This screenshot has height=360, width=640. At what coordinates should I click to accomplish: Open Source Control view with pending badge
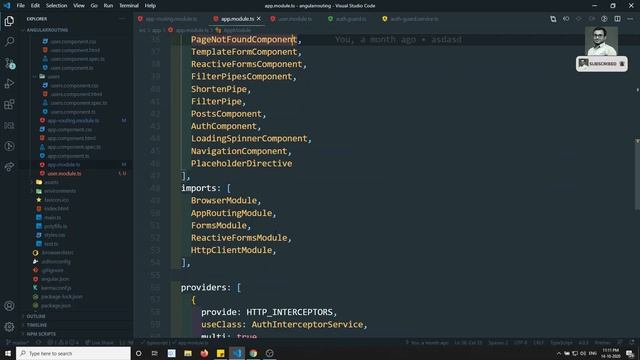tap(9, 63)
